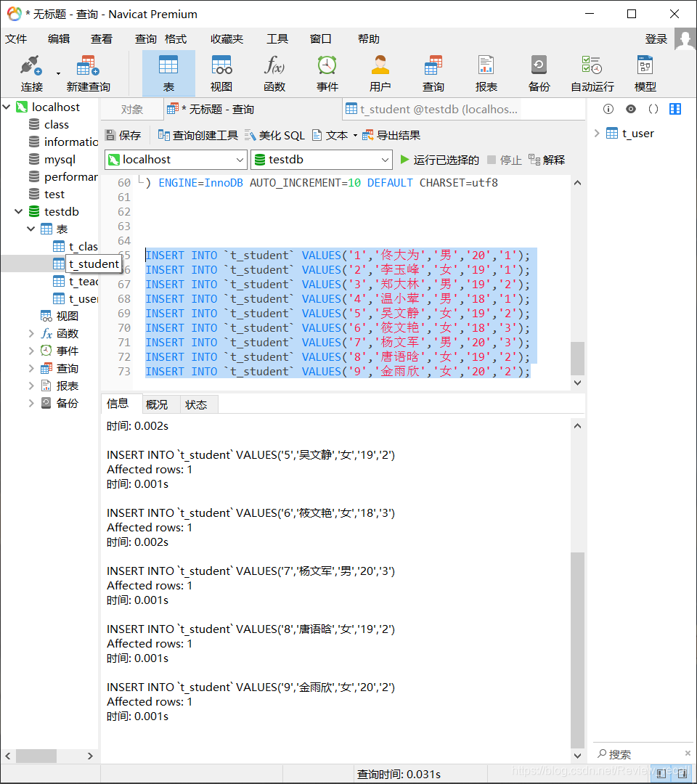The image size is (697, 784).
Task: Click the Connection (连接) plug icon
Action: point(30,67)
